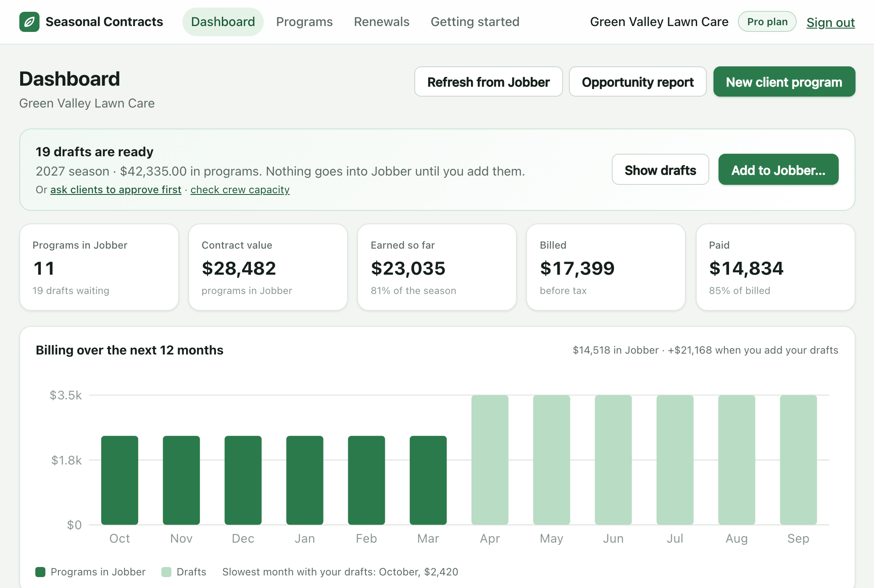The width and height of the screenshot is (874, 588).
Task: Click the September drafts bar
Action: point(798,460)
